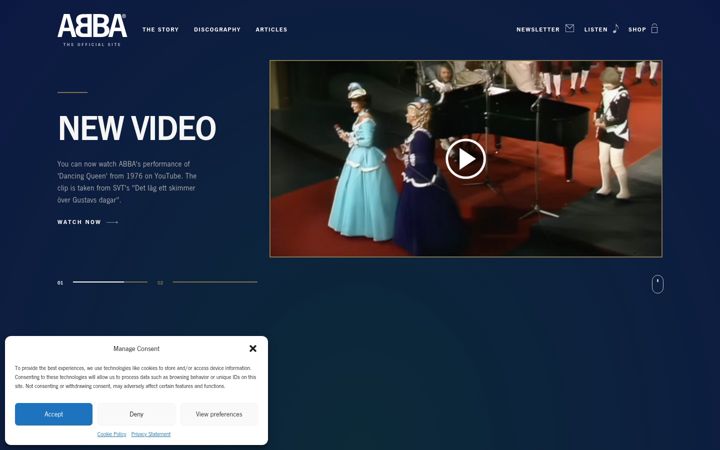720x450 pixels.
Task: Click the slide number 02 label
Action: pos(160,283)
